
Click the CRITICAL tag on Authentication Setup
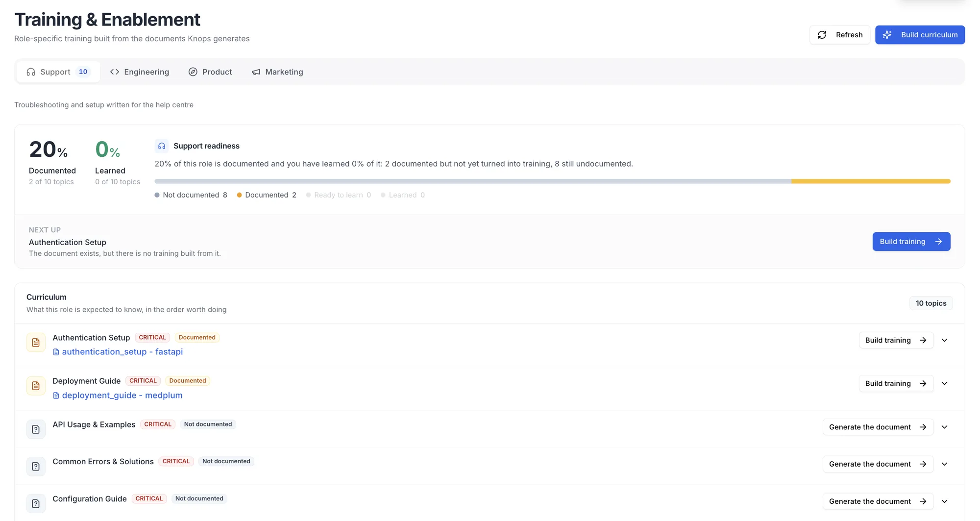(152, 337)
